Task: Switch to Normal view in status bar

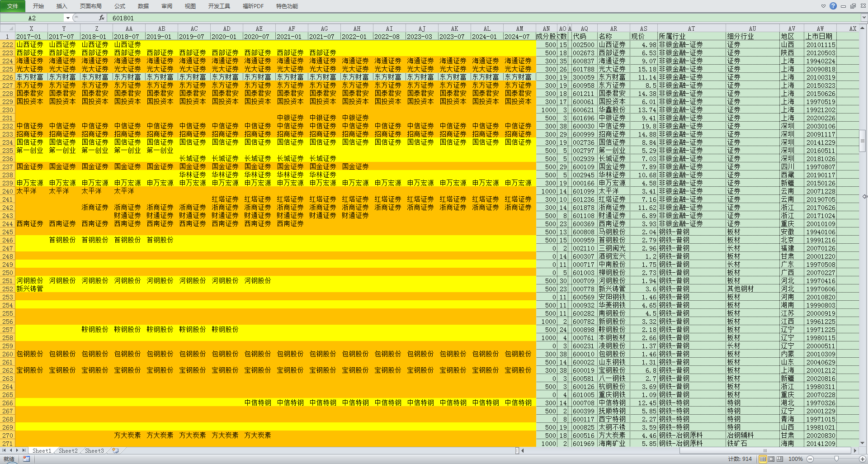Action: click(763, 459)
